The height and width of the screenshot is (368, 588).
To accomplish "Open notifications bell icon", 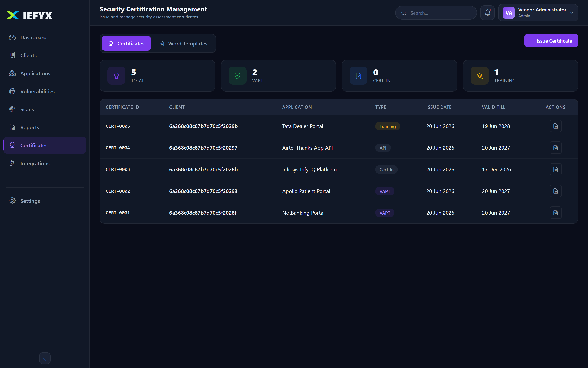I will click(x=487, y=13).
